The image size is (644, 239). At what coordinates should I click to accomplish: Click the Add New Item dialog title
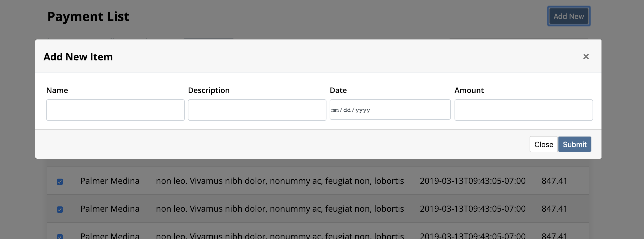click(78, 57)
